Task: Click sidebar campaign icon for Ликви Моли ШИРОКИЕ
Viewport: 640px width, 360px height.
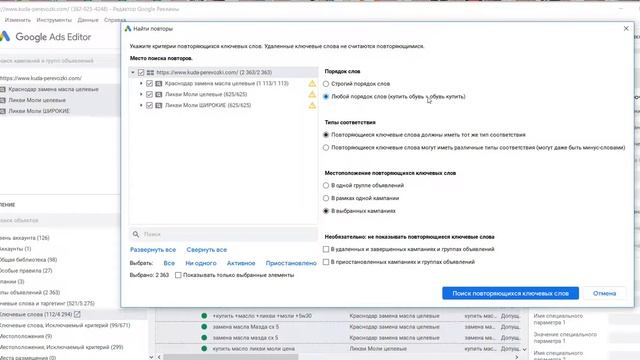Action: (x=3, y=111)
